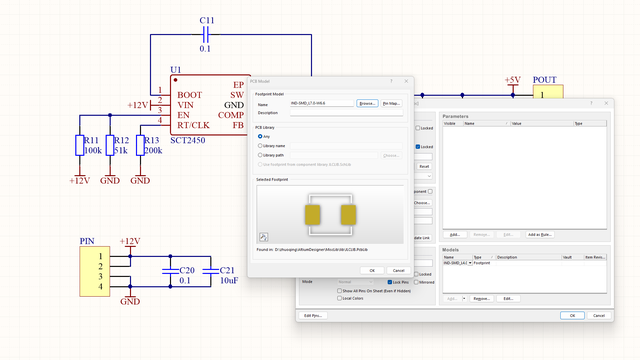Click the properties dialog OK button
Screen dimensions: 640x360
pos(572,316)
